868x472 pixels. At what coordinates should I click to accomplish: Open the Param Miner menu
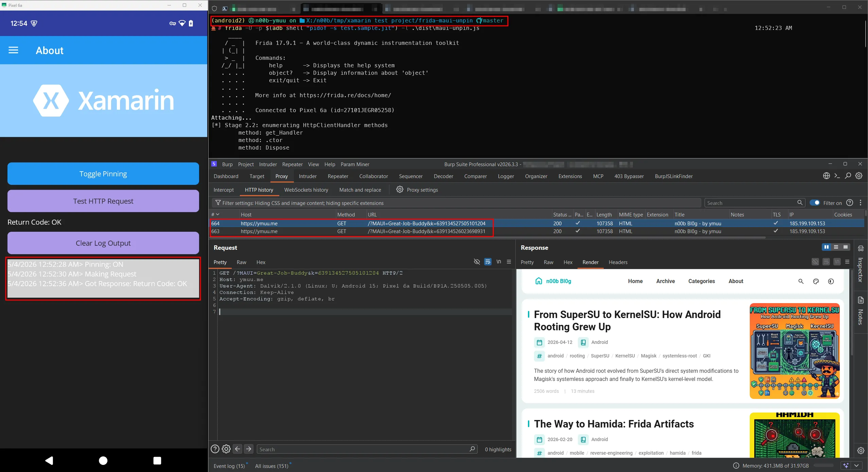355,164
